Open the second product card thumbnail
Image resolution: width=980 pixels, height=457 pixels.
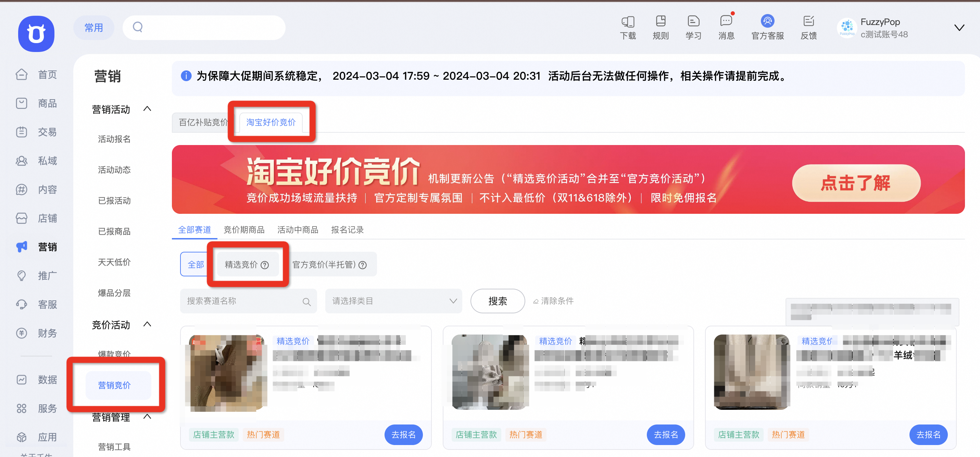point(490,373)
